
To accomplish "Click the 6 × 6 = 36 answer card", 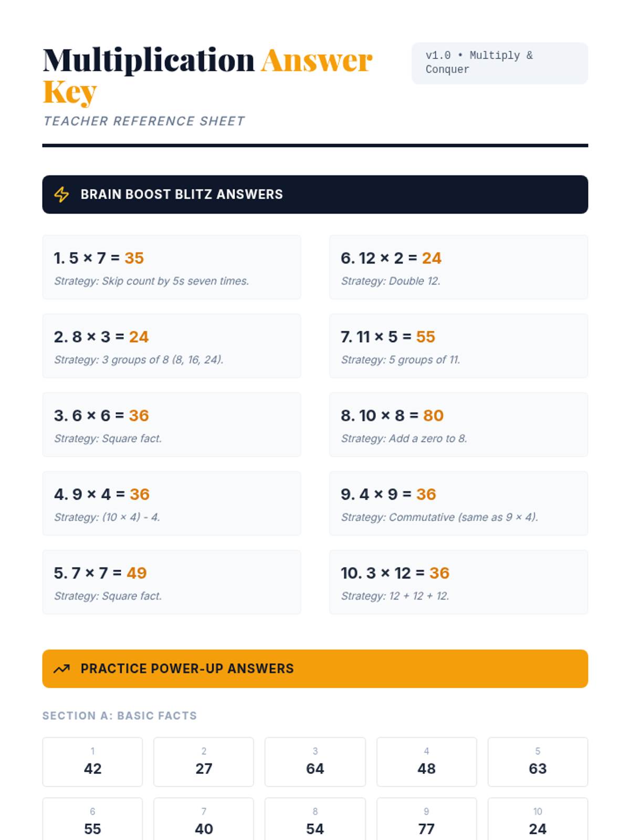I will [x=172, y=425].
